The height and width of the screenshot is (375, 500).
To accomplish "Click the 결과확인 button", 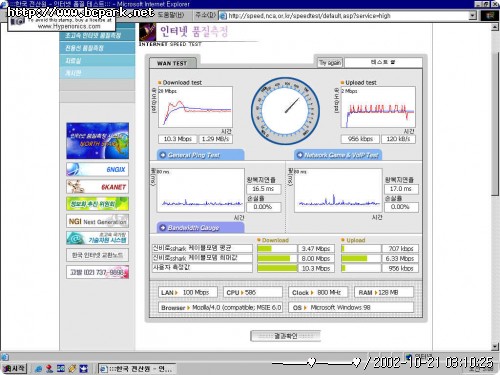I will [x=285, y=336].
